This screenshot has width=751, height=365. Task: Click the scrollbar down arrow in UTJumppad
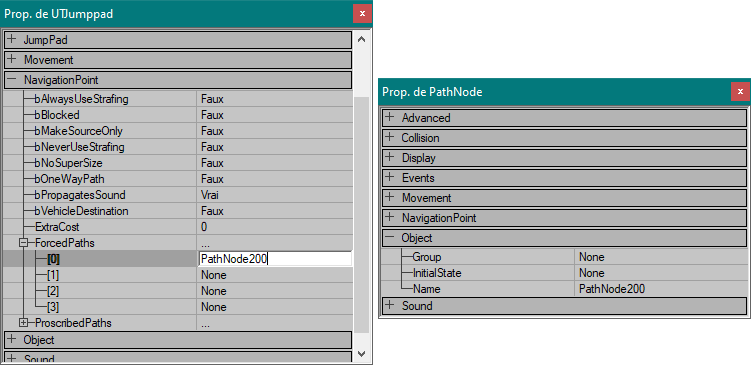362,354
